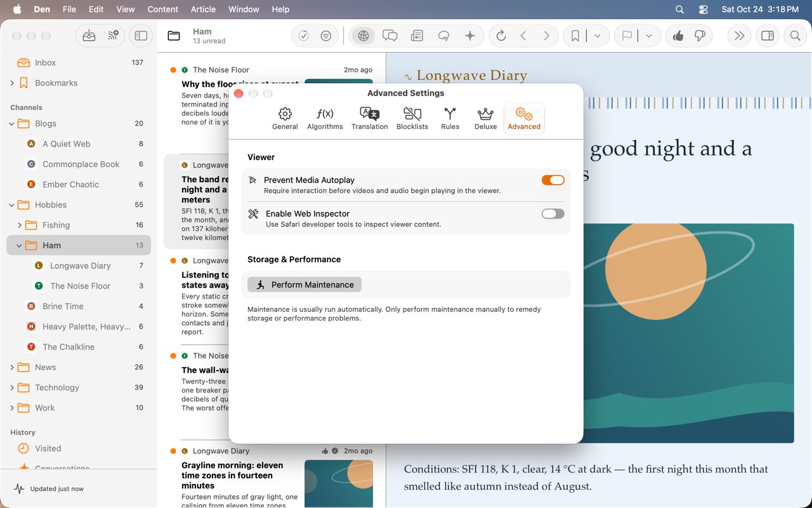Image resolution: width=812 pixels, height=508 pixels.
Task: Disable the Prevent Media Autoplay switch
Action: click(x=553, y=180)
